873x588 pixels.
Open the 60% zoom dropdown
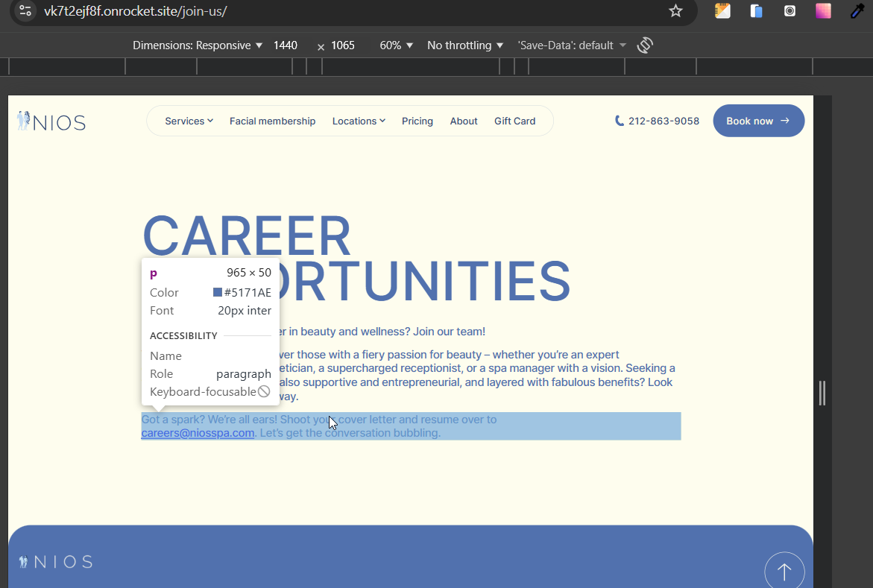(396, 45)
